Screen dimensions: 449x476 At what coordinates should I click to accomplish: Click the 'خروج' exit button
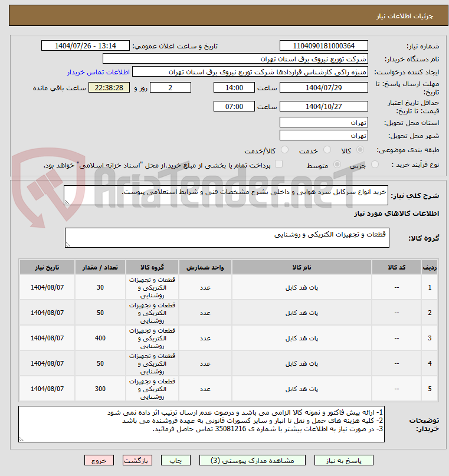click(x=99, y=461)
